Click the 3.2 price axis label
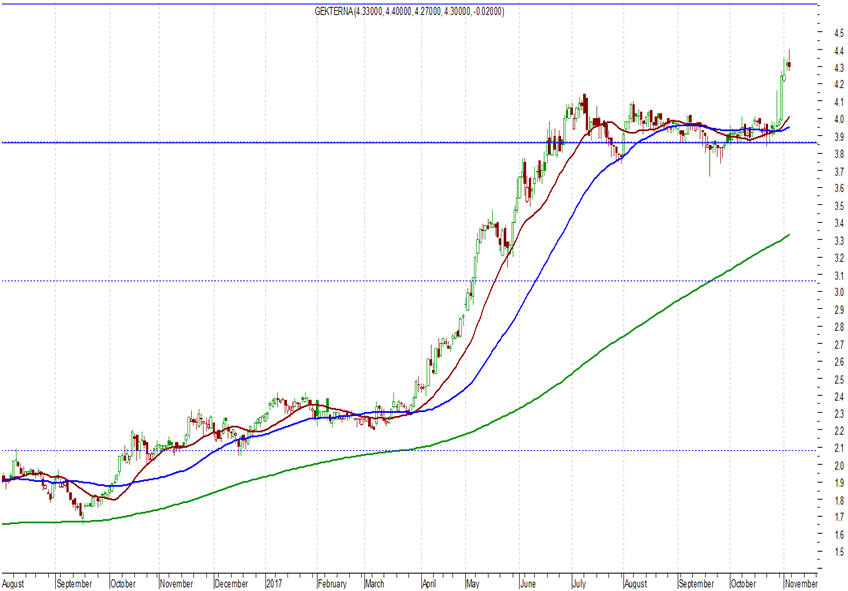 point(839,258)
